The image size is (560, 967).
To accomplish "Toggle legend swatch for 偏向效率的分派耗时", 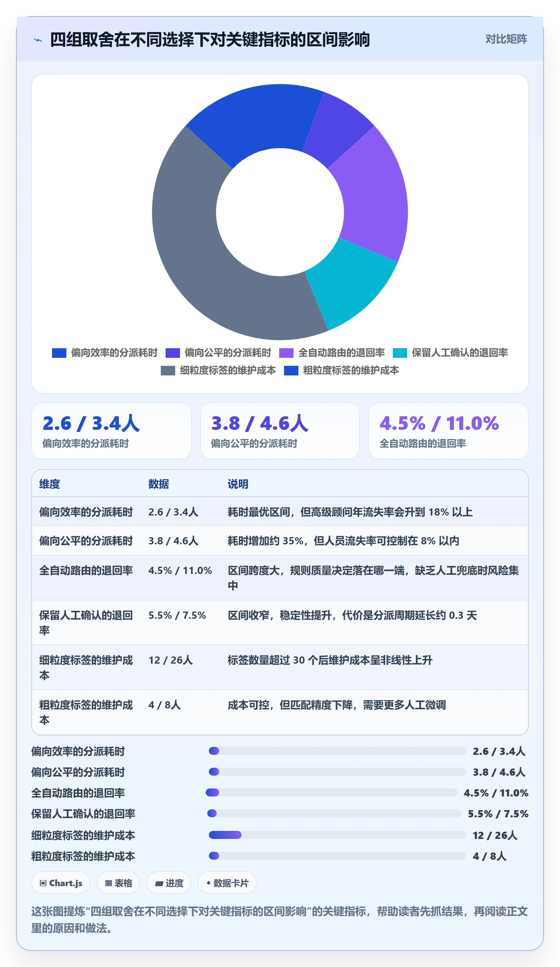I will pos(59,353).
